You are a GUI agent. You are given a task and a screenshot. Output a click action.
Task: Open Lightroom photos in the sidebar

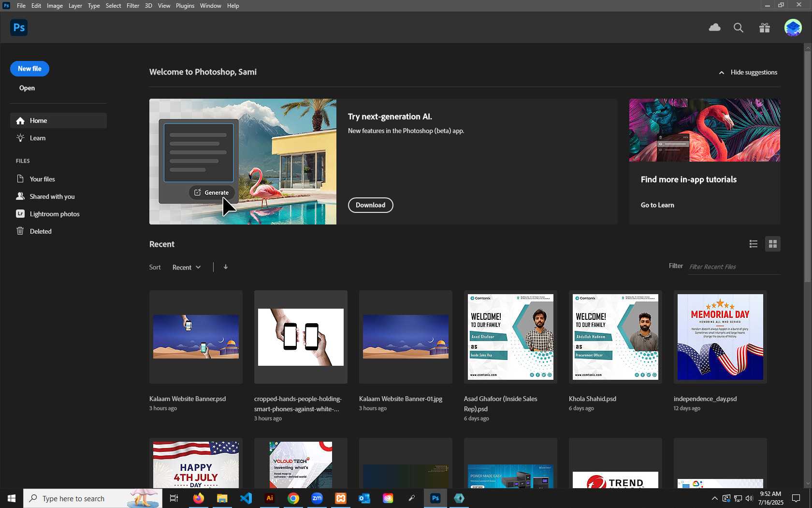58,214
